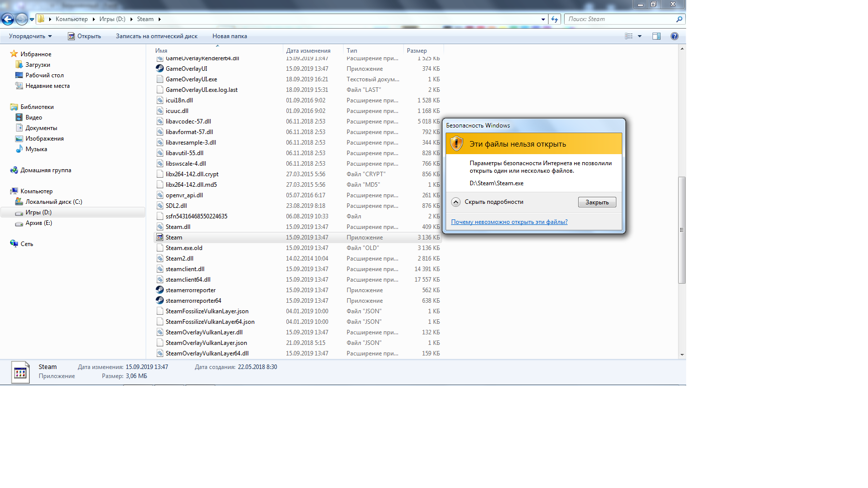Click the Компьютер breadcrumb in address bar

71,19
